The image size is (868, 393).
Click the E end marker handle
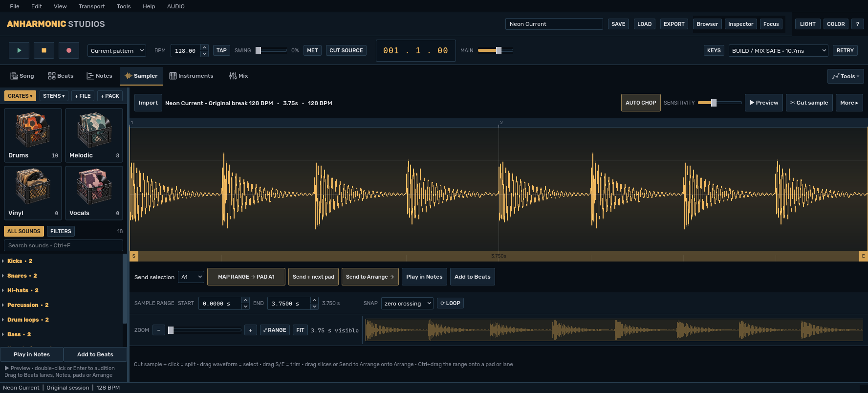coord(863,256)
